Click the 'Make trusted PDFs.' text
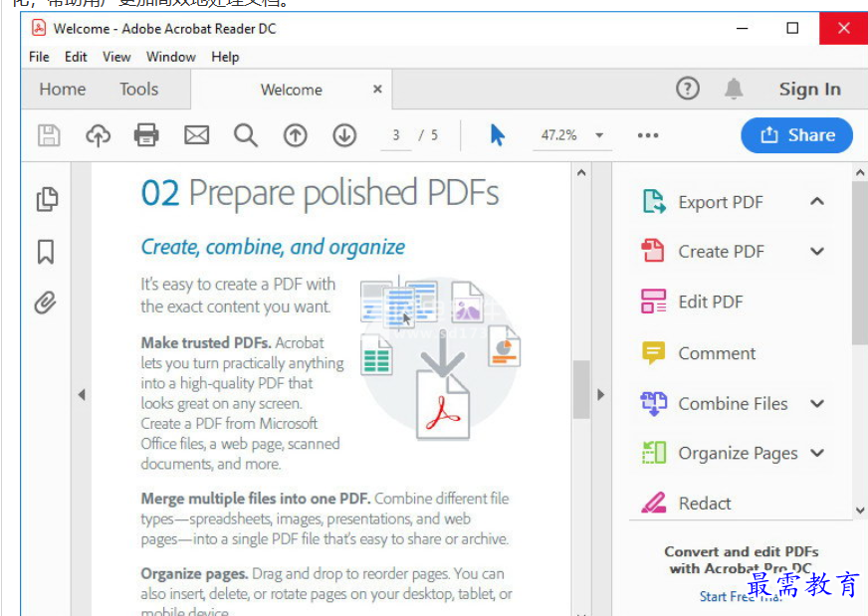Viewport: 868px width, 616px height. point(206,342)
